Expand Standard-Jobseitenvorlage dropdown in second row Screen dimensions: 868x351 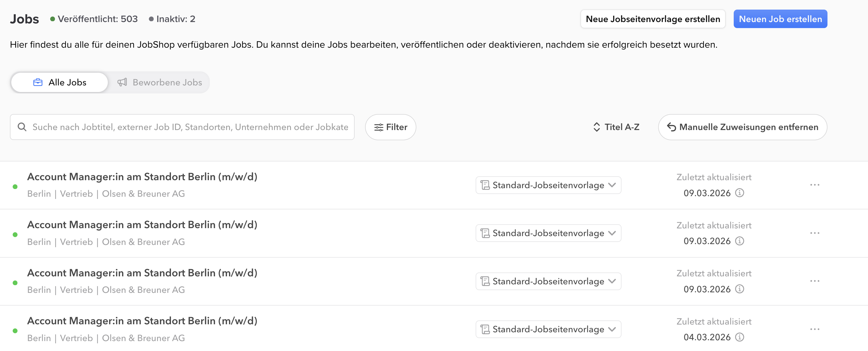[x=548, y=233]
